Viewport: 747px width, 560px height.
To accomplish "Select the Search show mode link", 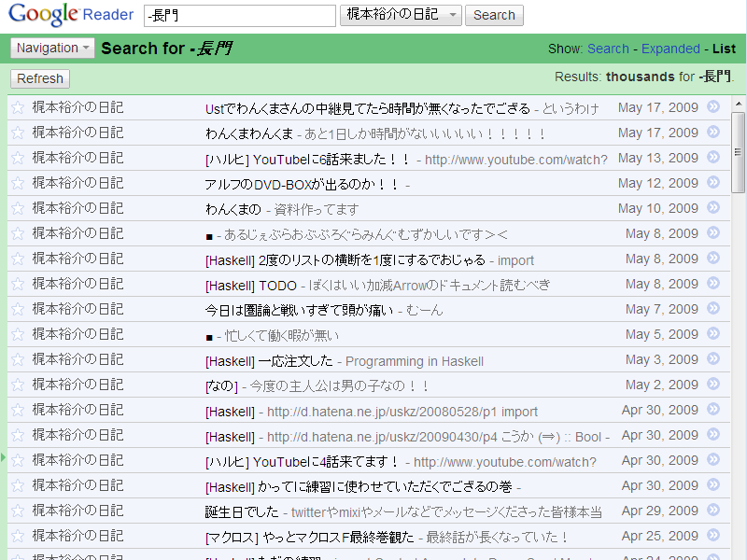I will 609,48.
